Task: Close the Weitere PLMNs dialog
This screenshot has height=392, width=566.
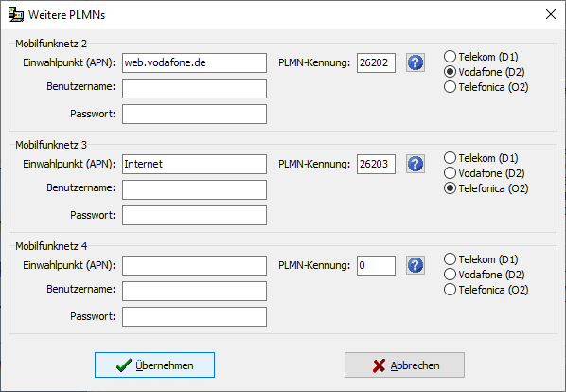Action: (x=551, y=14)
